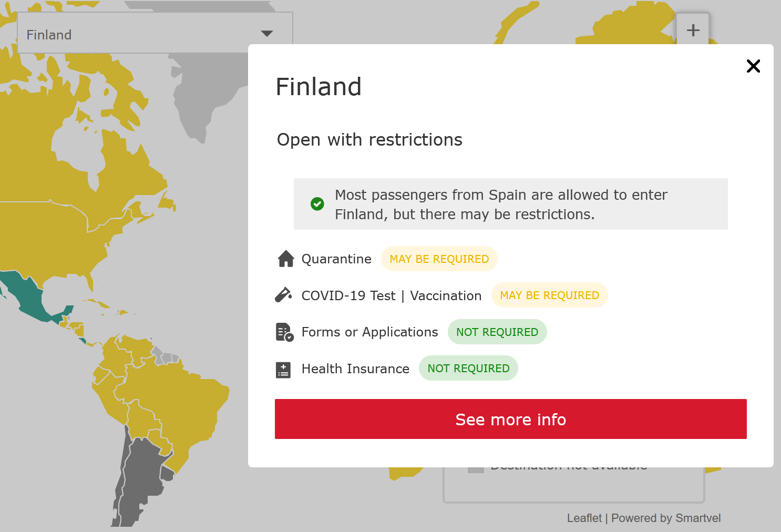Screen dimensions: 781x532
Task: Click the Health Insurance clipboard icon
Action: pyautogui.click(x=283, y=370)
